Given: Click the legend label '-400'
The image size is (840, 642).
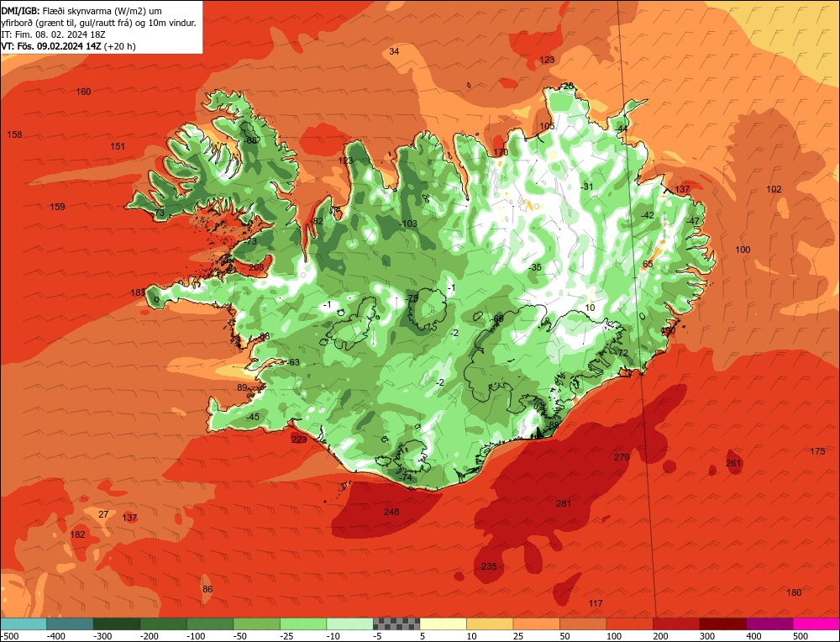Looking at the screenshot, I should click(55, 636).
